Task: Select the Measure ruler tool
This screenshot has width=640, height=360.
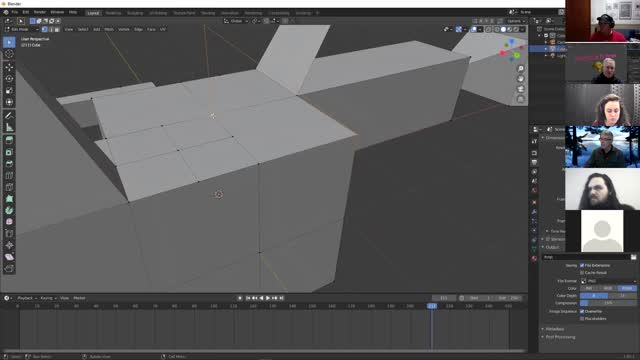Action: [x=9, y=128]
